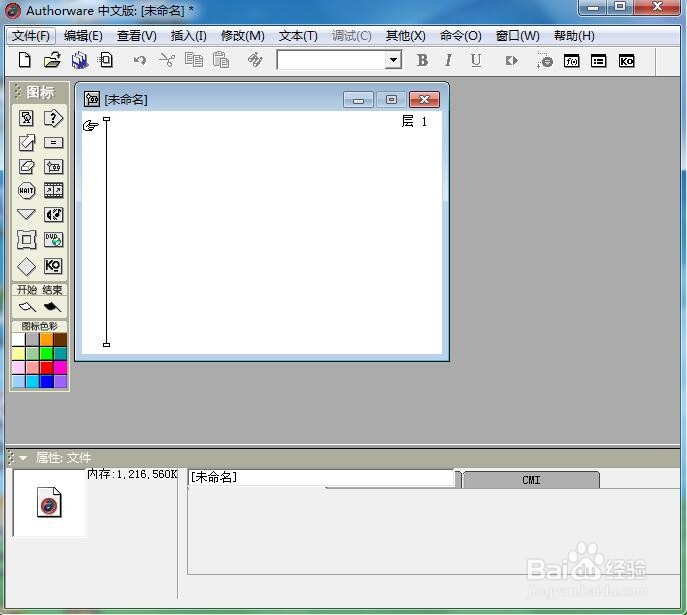Open the 帮助(H) menu
This screenshot has height=615, width=687.
tap(574, 35)
